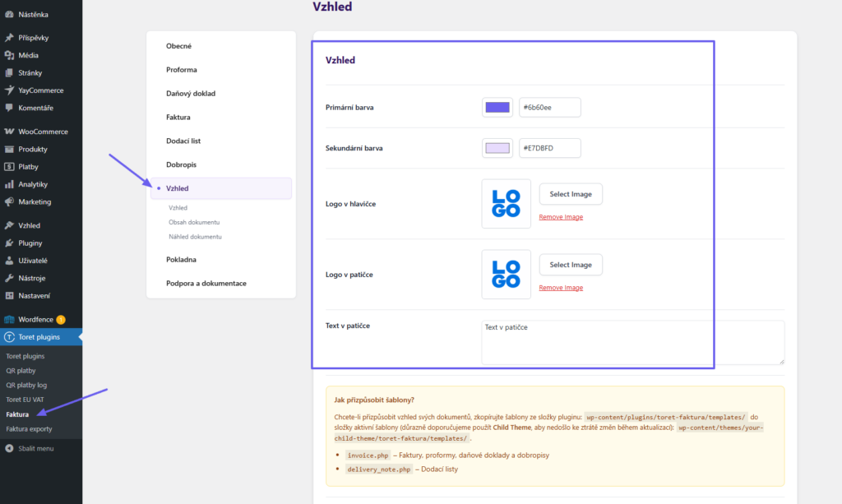Open Marketing via its megaphone icon
The image size is (842, 504).
(x=12, y=201)
